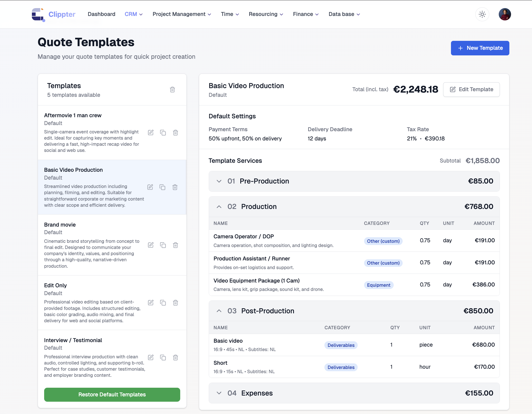Expand the 01 Pre-Production section
The width and height of the screenshot is (532, 414).
coord(219,181)
